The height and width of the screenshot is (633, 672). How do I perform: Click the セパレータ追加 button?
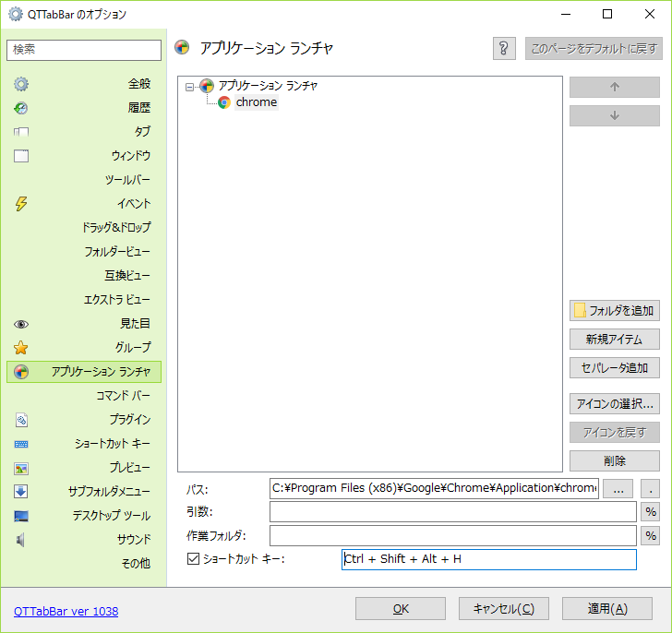(614, 368)
